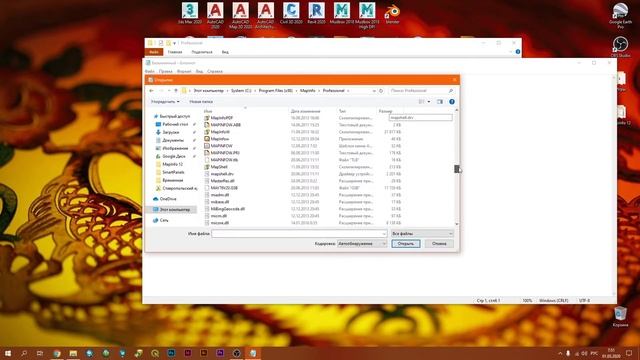Click the Открыть button

point(406,243)
